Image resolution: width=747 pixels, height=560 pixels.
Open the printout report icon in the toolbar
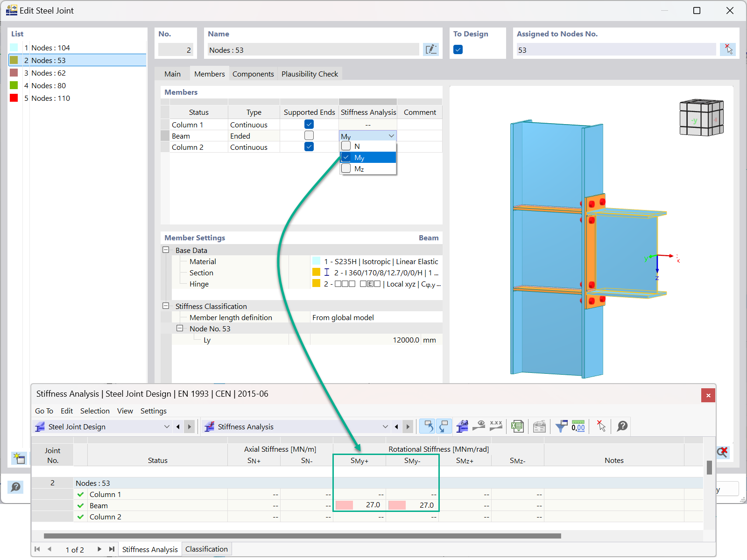pos(539,426)
